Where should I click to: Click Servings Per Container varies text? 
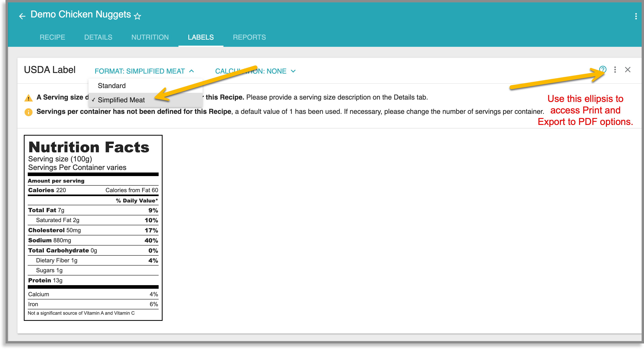coord(77,168)
